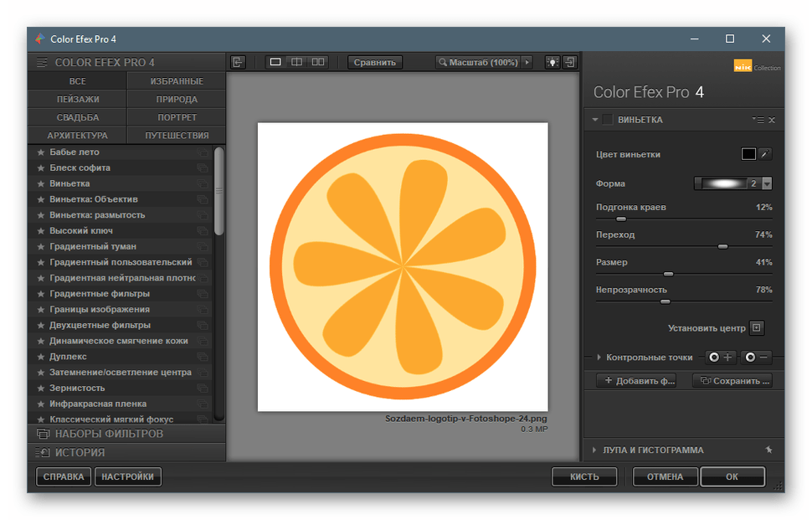
Task: Click the Сохранить ... preset button
Action: (x=732, y=381)
